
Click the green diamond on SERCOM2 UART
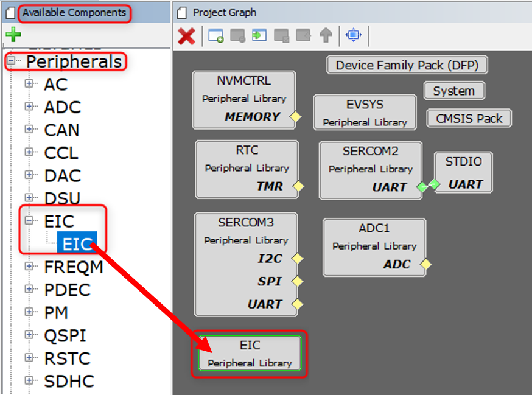pyautogui.click(x=422, y=187)
